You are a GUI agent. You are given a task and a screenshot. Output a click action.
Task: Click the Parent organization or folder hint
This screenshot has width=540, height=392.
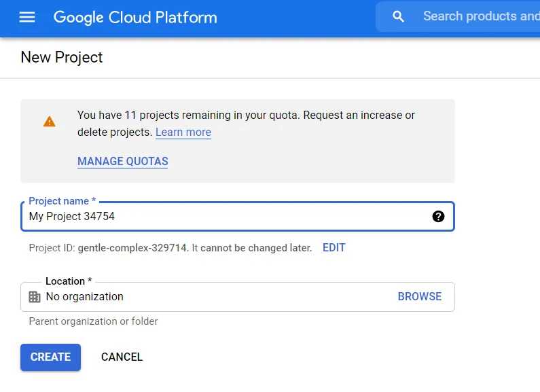pos(93,321)
